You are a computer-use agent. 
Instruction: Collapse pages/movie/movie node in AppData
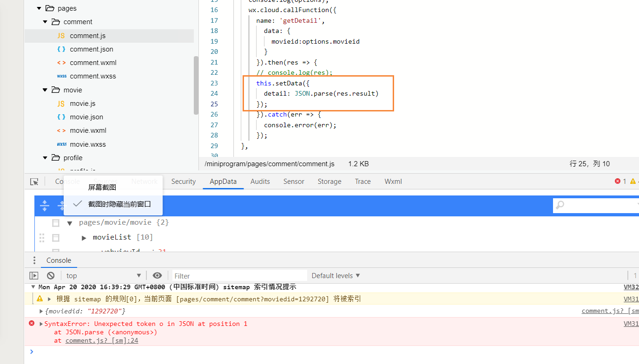(x=70, y=223)
